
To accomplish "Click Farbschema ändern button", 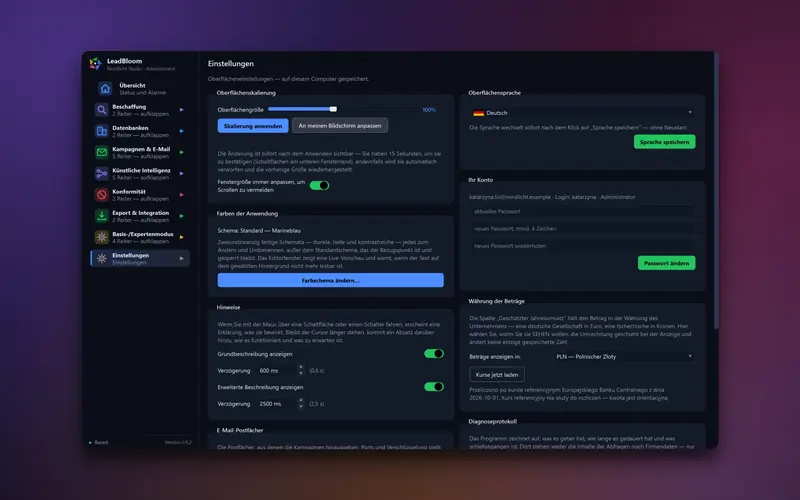I will 331,280.
